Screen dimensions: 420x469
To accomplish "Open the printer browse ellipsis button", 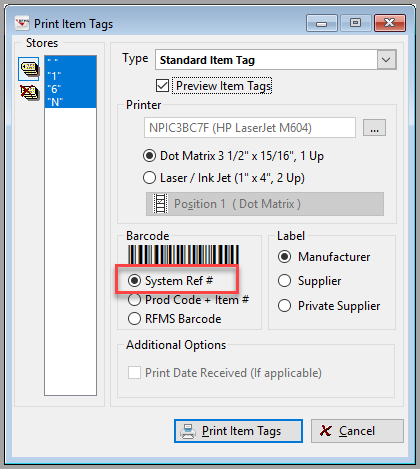I will (374, 128).
